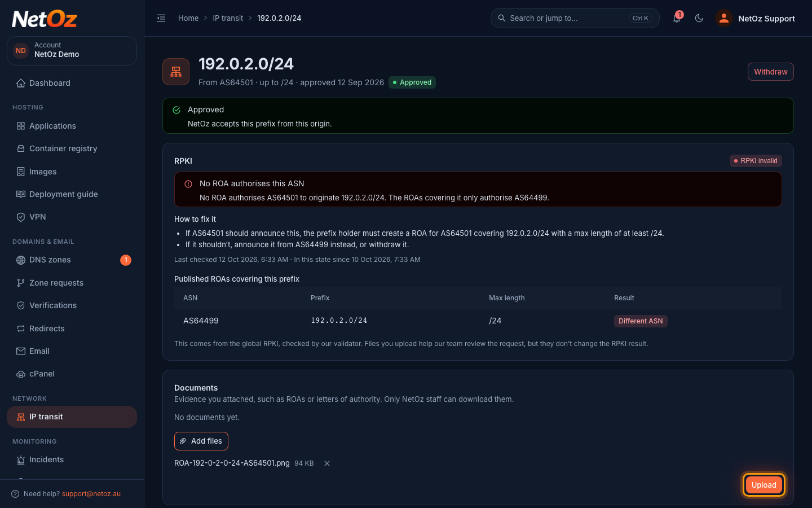812x508 pixels.
Task: Click the Applications grid icon
Action: [21, 126]
